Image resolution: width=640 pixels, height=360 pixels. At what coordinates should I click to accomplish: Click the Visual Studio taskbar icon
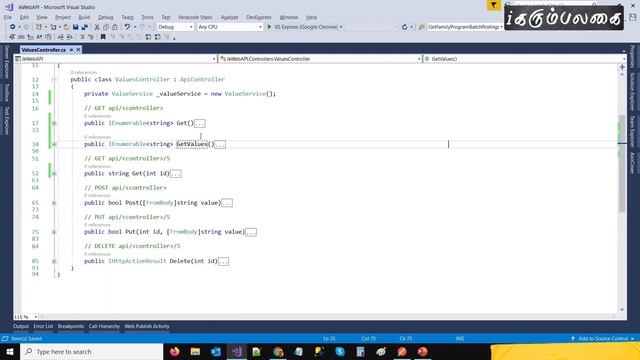point(237,352)
